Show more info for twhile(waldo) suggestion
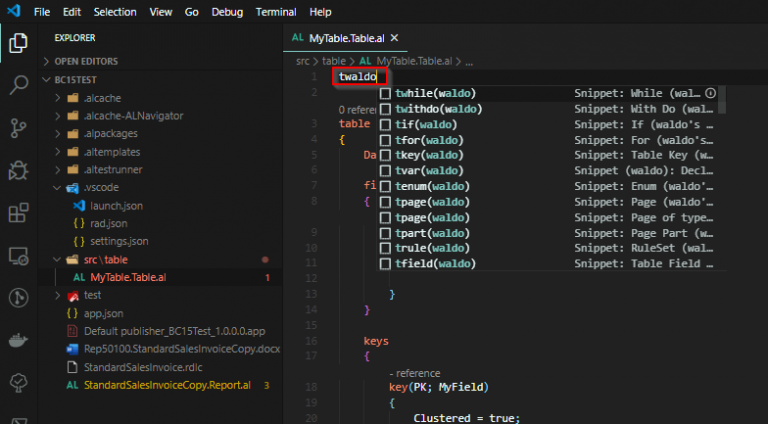 pyautogui.click(x=710, y=93)
